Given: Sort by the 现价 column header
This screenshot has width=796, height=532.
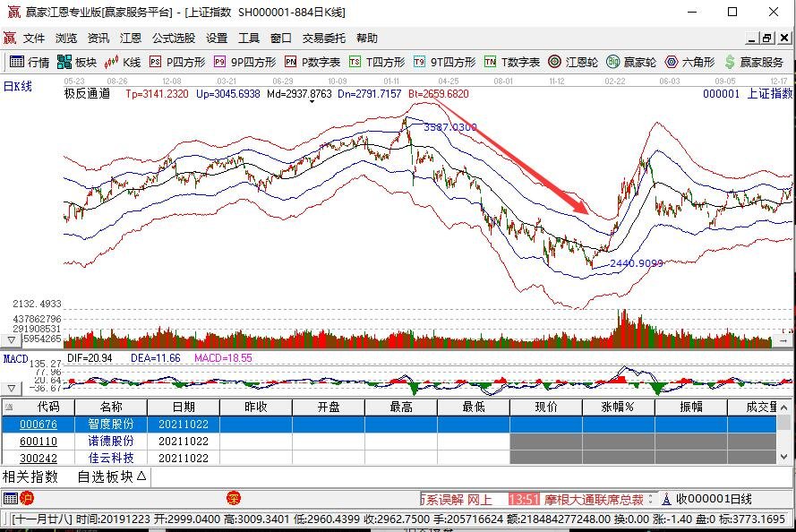Looking at the screenshot, I should pos(546,408).
